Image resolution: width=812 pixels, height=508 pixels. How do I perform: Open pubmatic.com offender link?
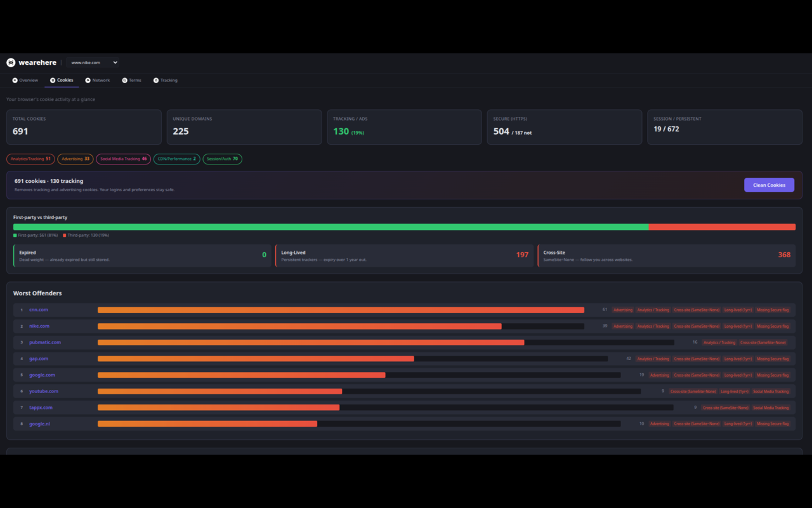45,342
